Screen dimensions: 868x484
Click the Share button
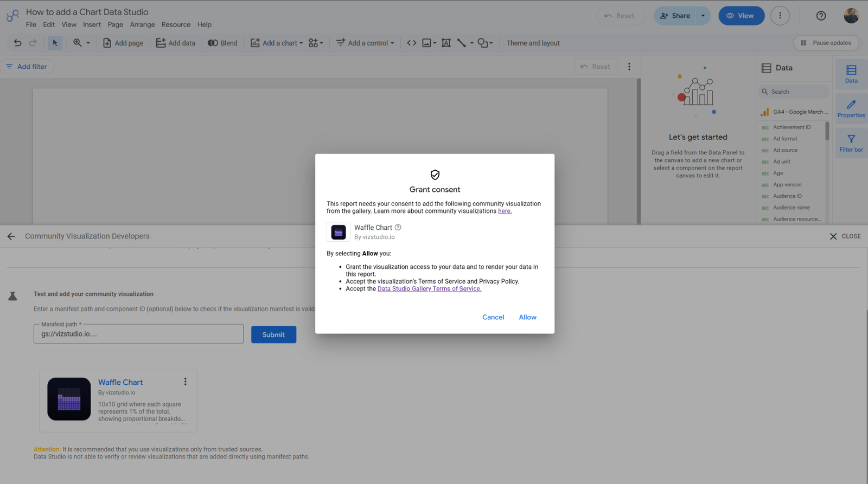(x=675, y=16)
